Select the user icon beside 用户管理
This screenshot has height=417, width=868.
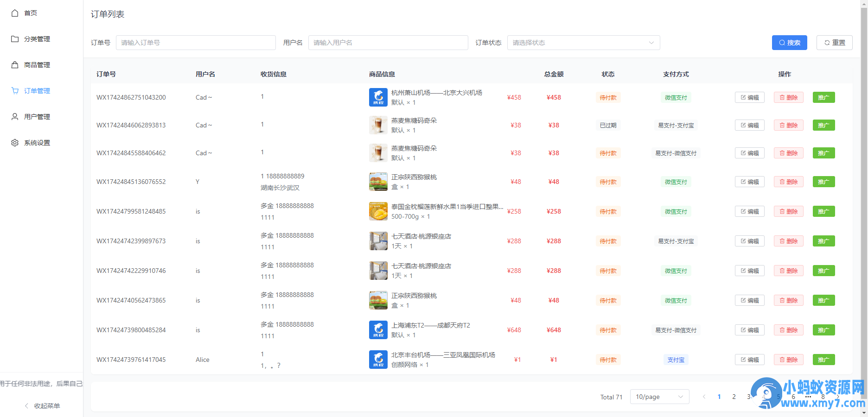(x=14, y=117)
